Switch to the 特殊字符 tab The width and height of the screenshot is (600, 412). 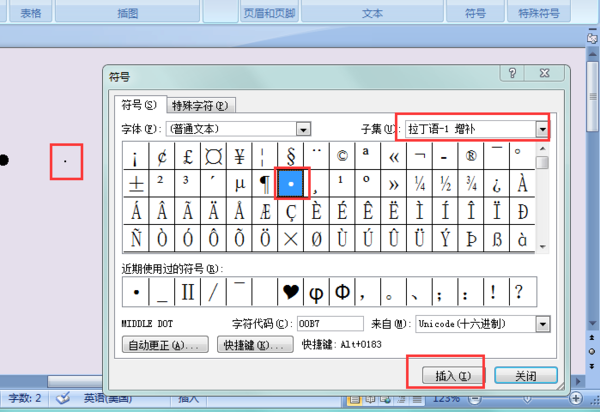(x=200, y=105)
